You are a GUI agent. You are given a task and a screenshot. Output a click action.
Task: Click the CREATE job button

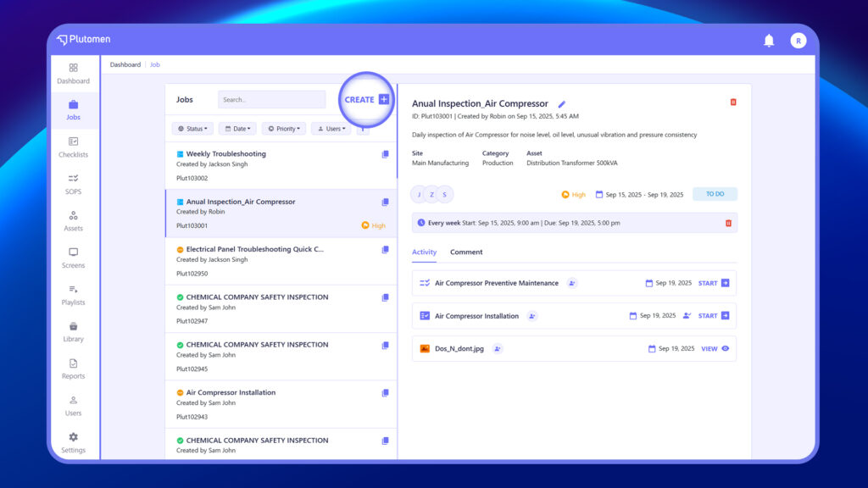pos(366,100)
